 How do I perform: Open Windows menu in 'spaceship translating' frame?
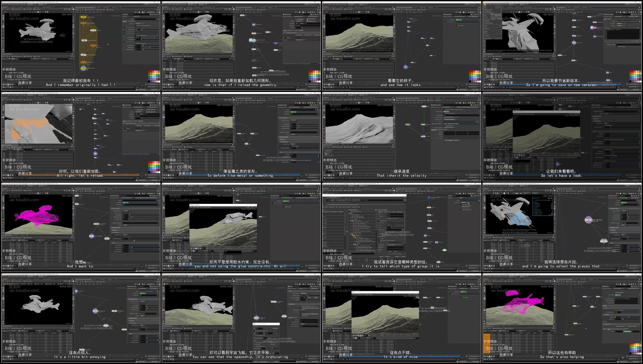[178, 276]
